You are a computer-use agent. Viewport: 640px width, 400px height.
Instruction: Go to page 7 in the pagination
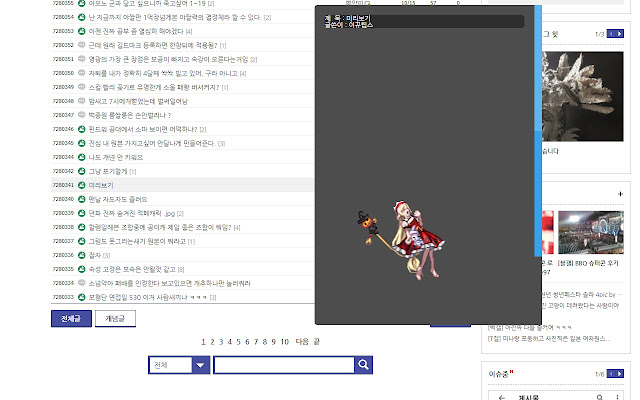(x=256, y=342)
